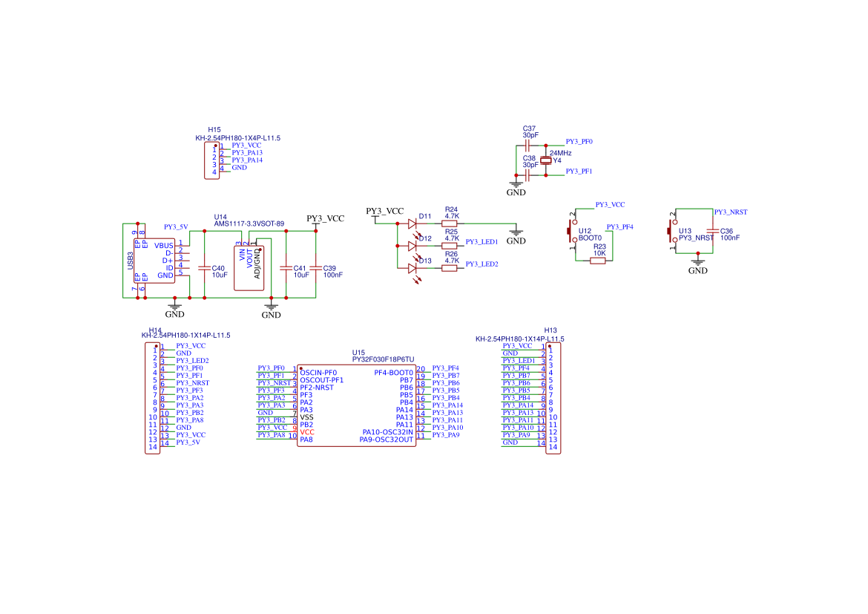Viewport: 868px width, 614px height.
Task: Click the BOOT0 push button U12
Action: [x=573, y=230]
